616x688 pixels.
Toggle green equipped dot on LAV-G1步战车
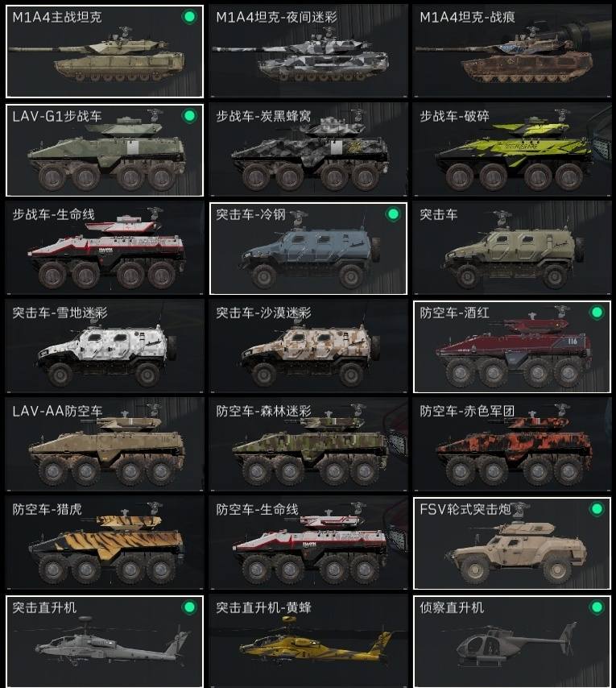(189, 116)
